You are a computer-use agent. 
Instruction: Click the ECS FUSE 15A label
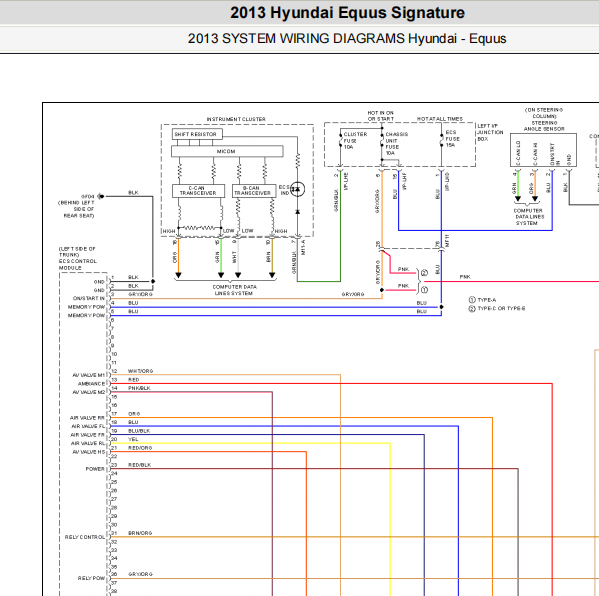coord(452,139)
